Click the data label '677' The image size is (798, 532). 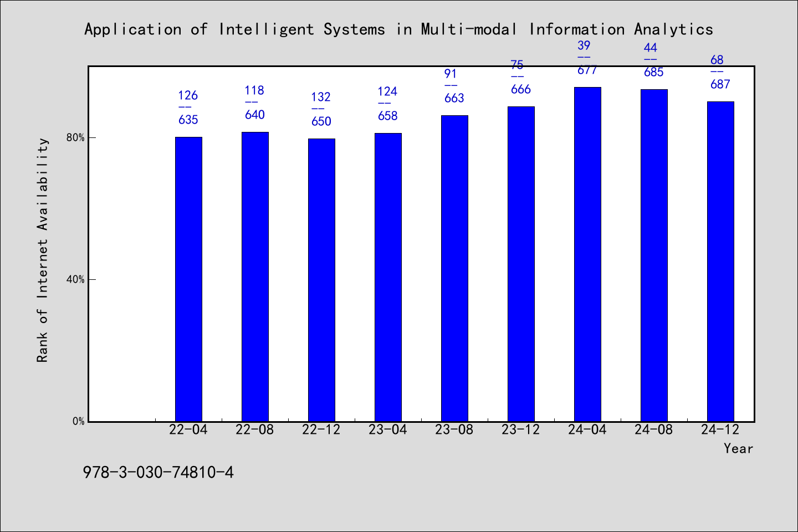[587, 70]
